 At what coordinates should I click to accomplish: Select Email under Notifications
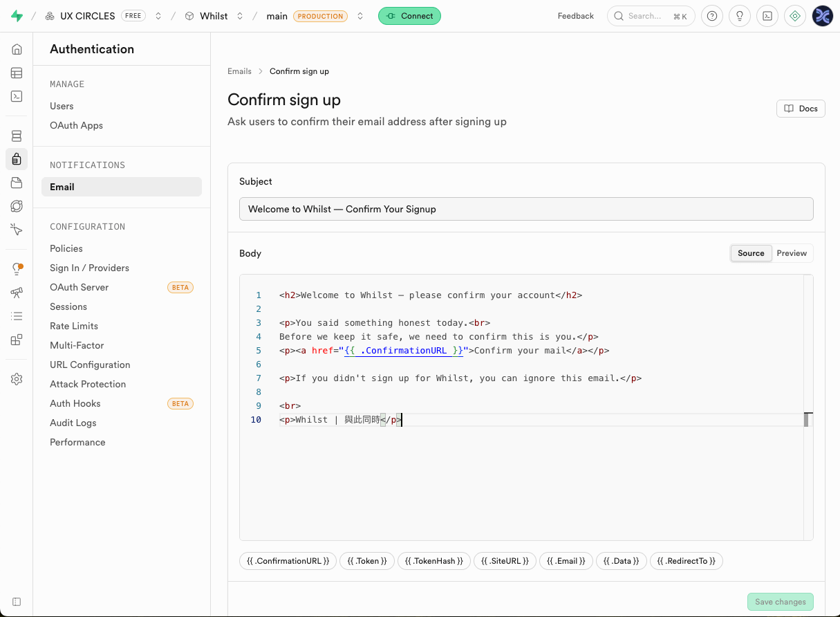(x=122, y=187)
